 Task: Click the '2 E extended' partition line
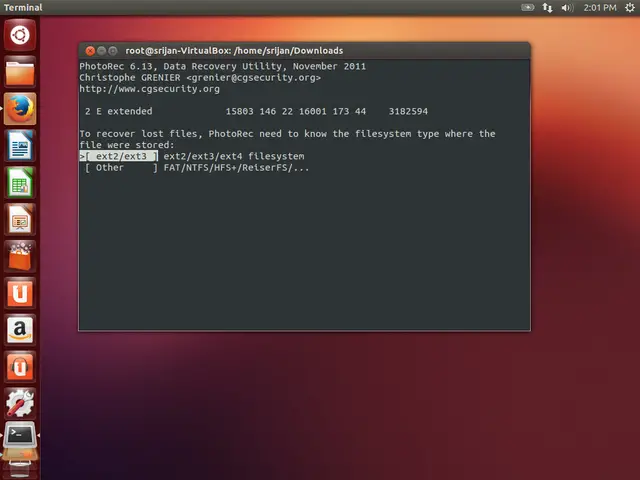pos(256,111)
